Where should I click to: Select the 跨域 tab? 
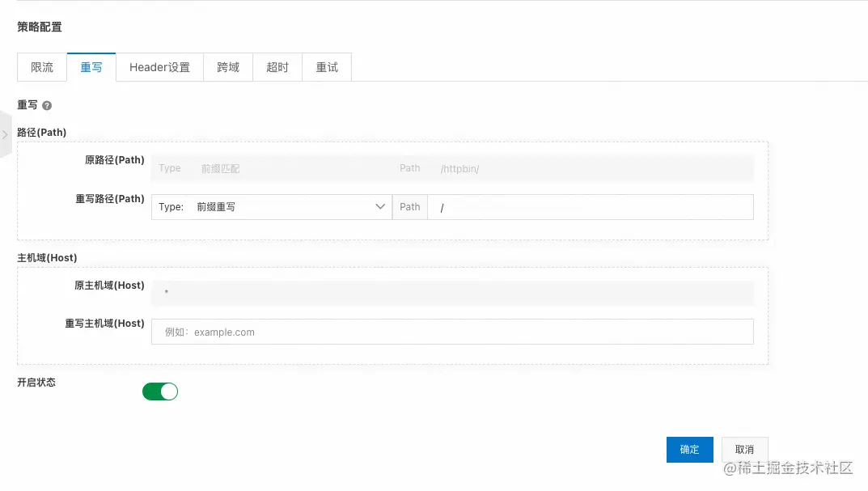(227, 67)
